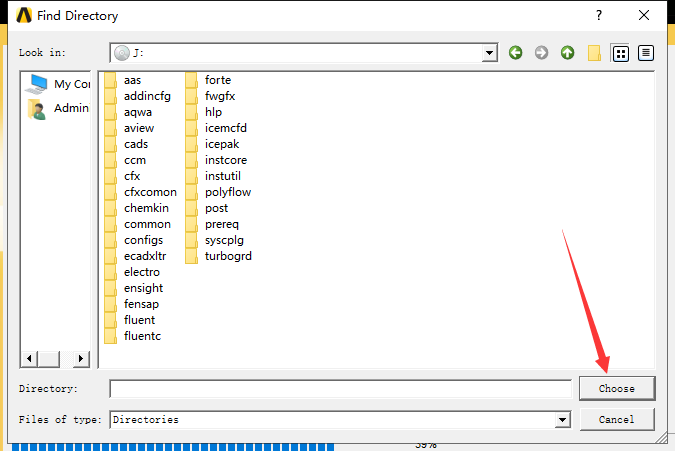The width and height of the screenshot is (675, 451).
Task: Go back with the green left arrow
Action: [515, 53]
